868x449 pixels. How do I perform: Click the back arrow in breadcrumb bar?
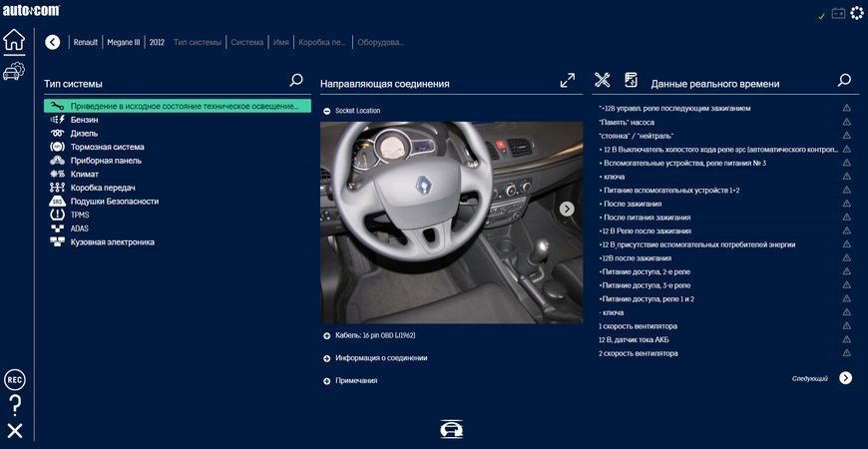click(53, 42)
